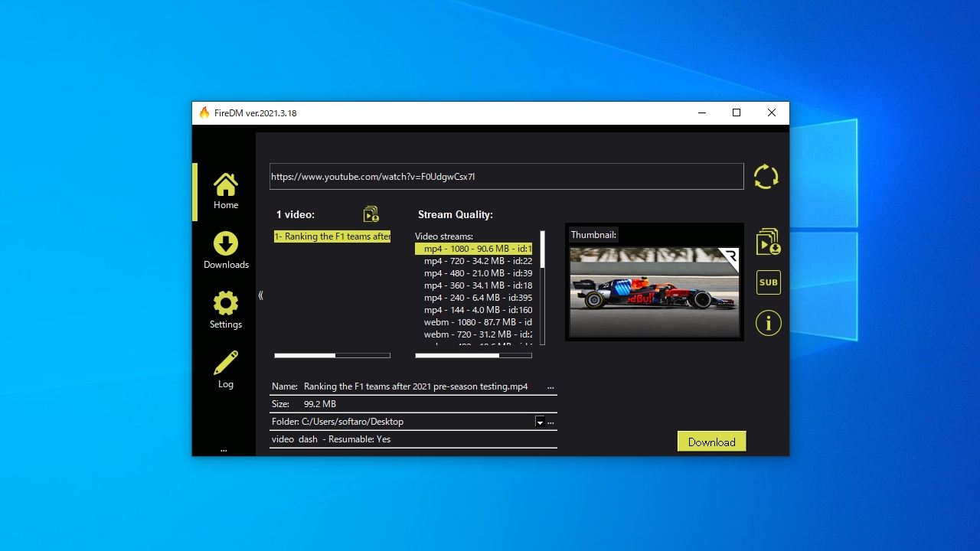Click the Folder path field
980x551 pixels.
coord(417,422)
